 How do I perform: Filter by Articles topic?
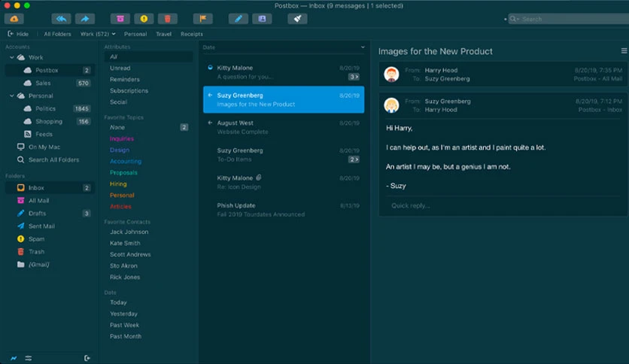120,207
